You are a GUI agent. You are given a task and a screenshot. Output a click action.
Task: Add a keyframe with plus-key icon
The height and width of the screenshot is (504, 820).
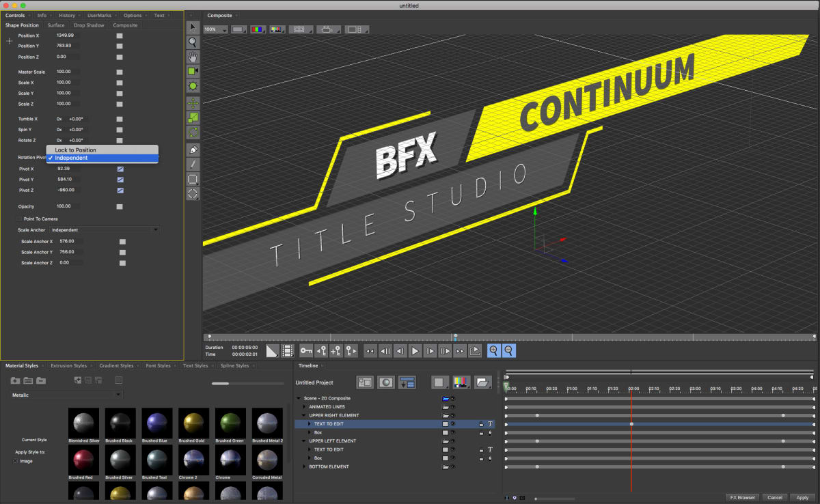coord(336,351)
